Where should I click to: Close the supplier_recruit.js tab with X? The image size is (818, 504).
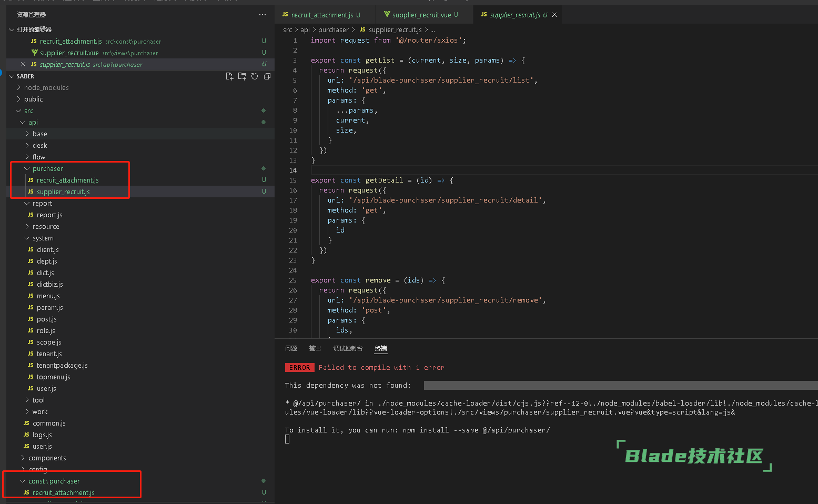tap(554, 15)
